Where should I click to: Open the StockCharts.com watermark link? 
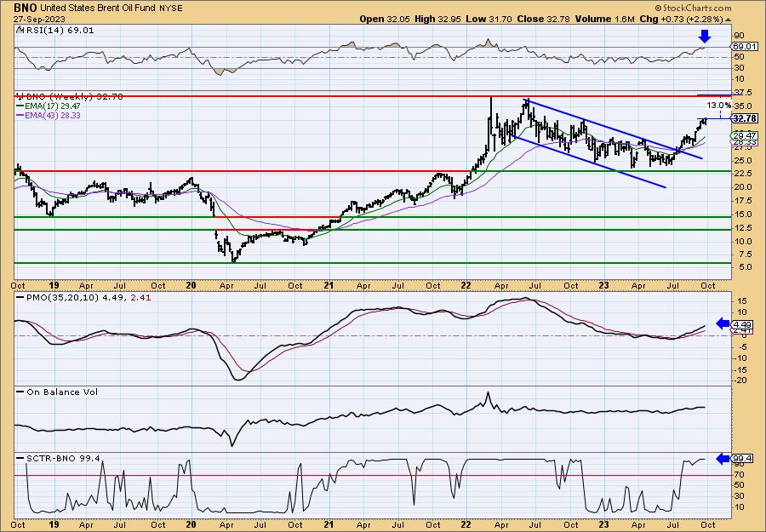tap(692, 8)
